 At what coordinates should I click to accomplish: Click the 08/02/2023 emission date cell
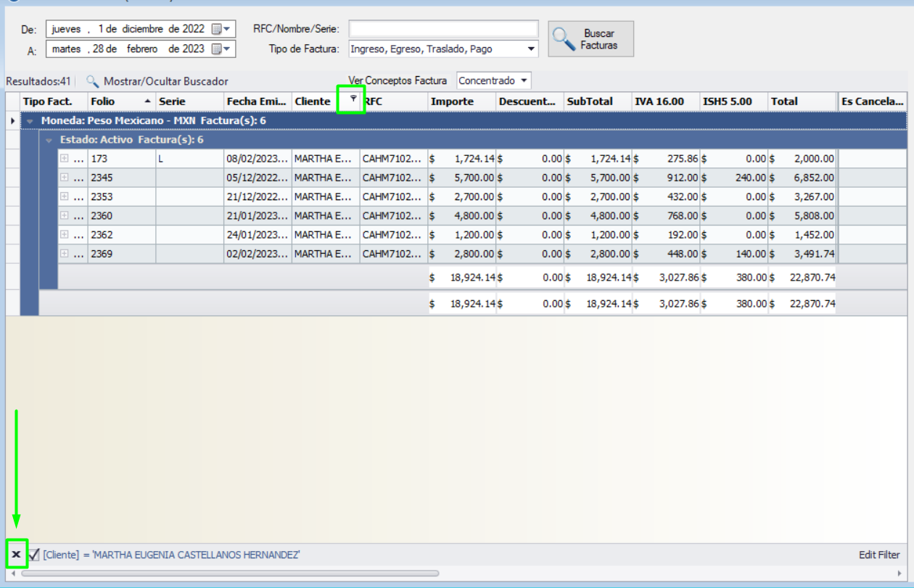point(258,158)
